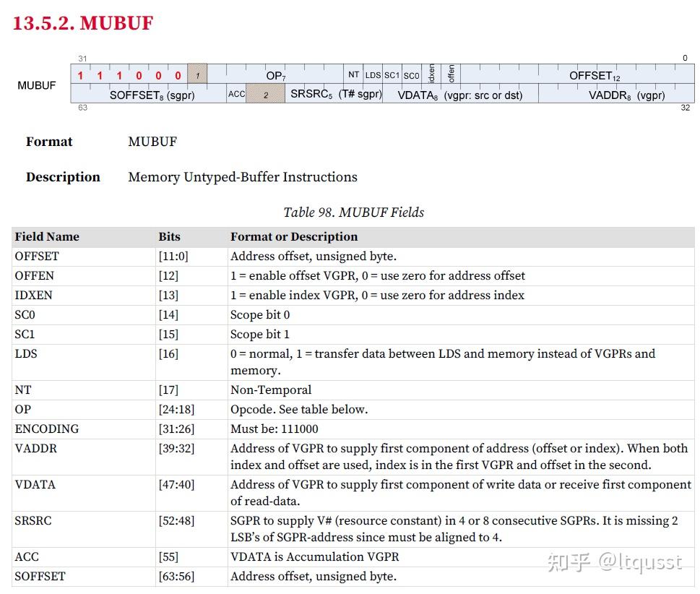Select the SC0 bit cell in diagram
This screenshot has height=594, width=700.
click(411, 74)
